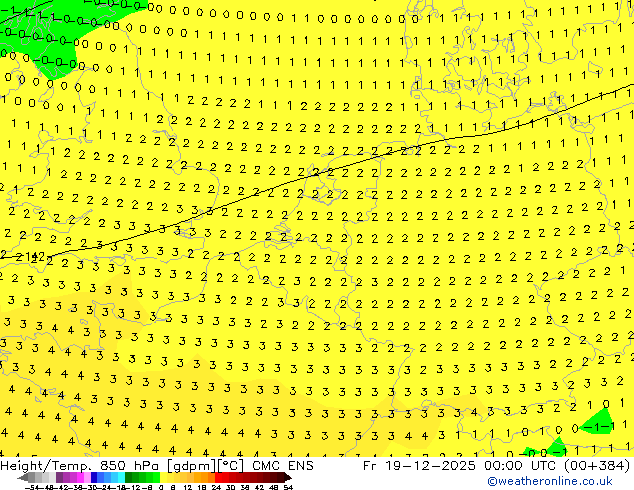
Task: Click the "(00+384)" forecast hour text
Action: click(596, 465)
